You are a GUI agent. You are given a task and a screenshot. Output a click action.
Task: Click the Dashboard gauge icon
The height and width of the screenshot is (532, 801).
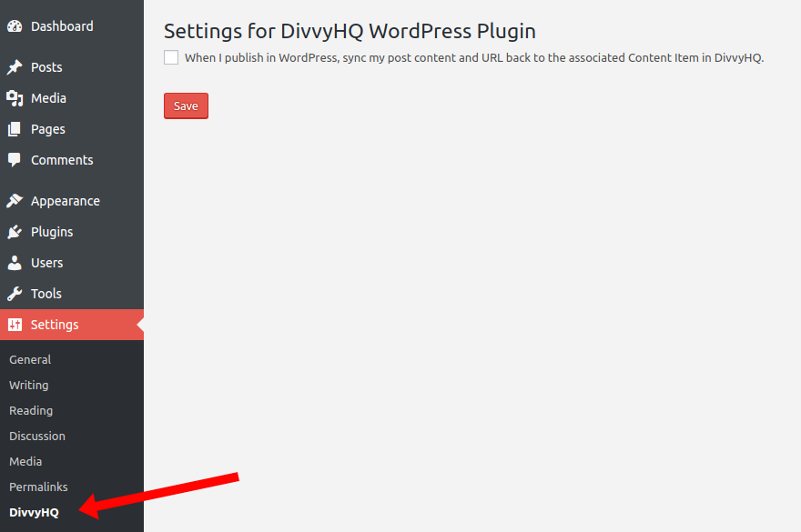click(x=15, y=26)
